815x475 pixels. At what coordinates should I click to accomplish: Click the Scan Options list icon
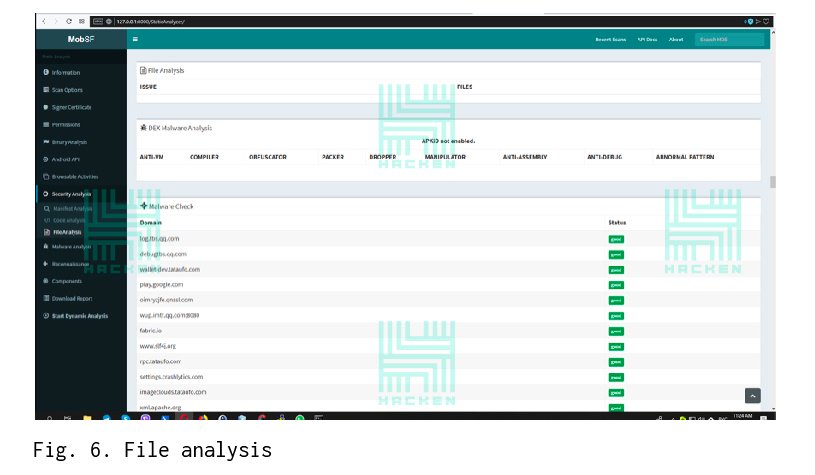(46, 90)
